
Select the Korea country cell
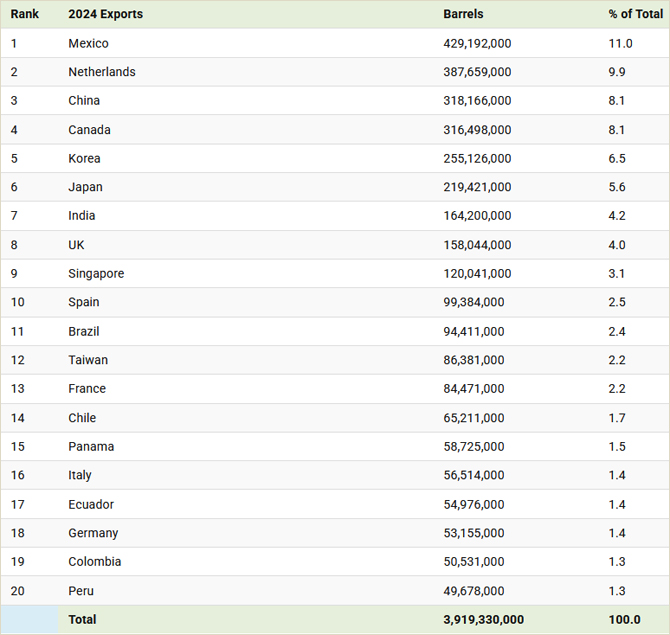pyautogui.click(x=84, y=159)
